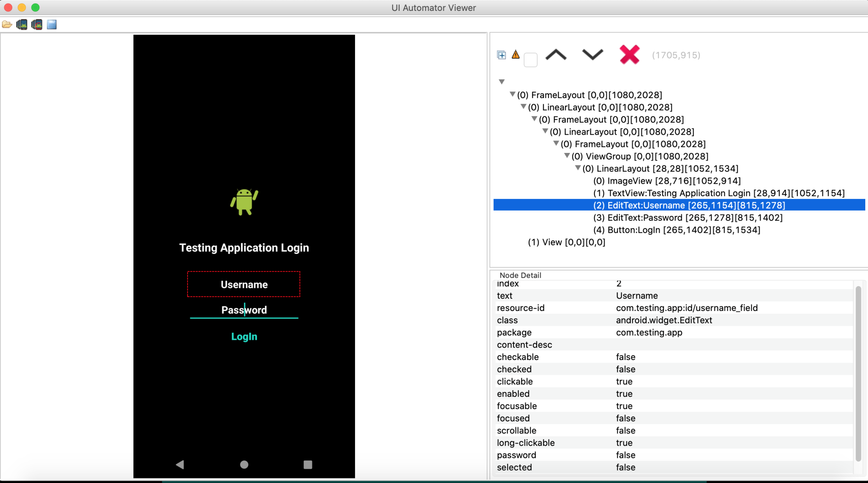Collapse the root tree disclosure triangle
The width and height of the screenshot is (868, 483).
502,82
